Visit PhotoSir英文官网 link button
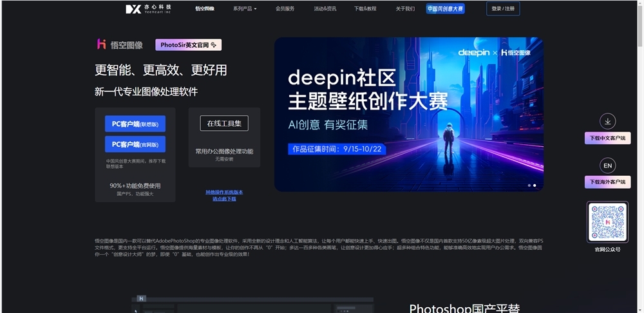644x313 pixels. tap(188, 45)
